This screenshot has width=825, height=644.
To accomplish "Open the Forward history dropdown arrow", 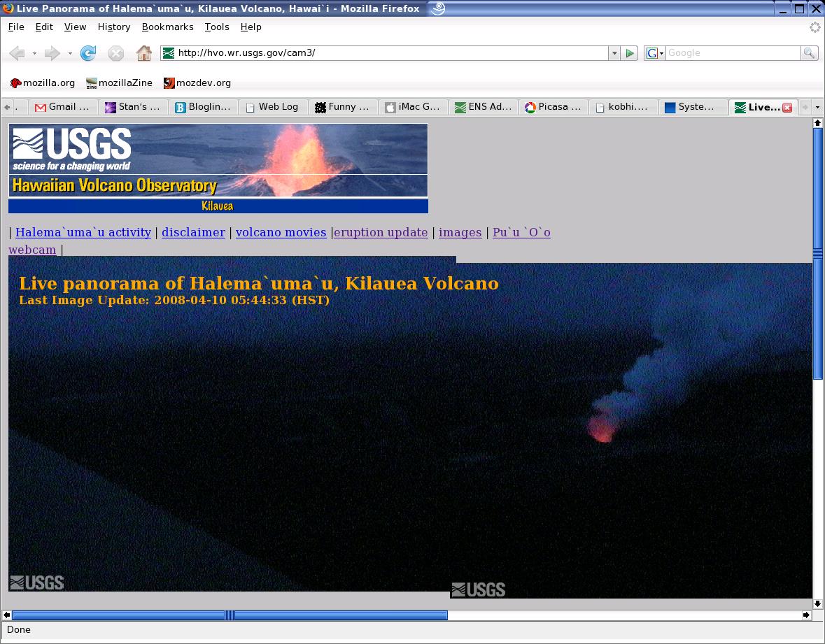I will [x=69, y=53].
